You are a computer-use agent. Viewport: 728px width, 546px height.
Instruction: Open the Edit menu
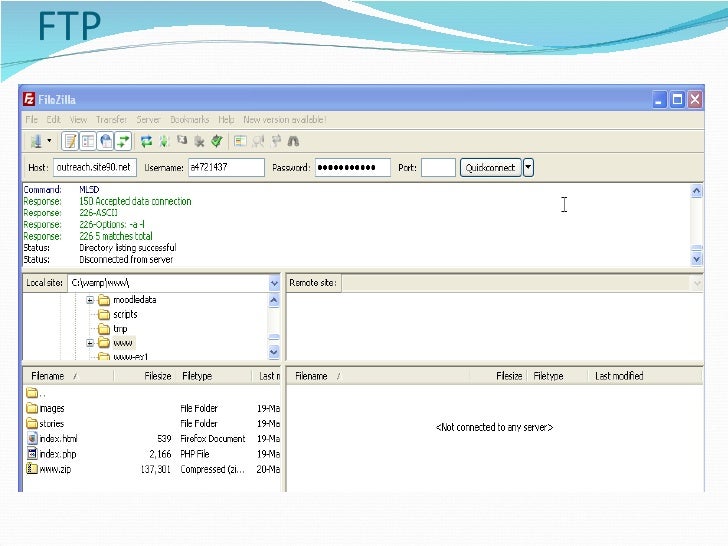tap(53, 120)
